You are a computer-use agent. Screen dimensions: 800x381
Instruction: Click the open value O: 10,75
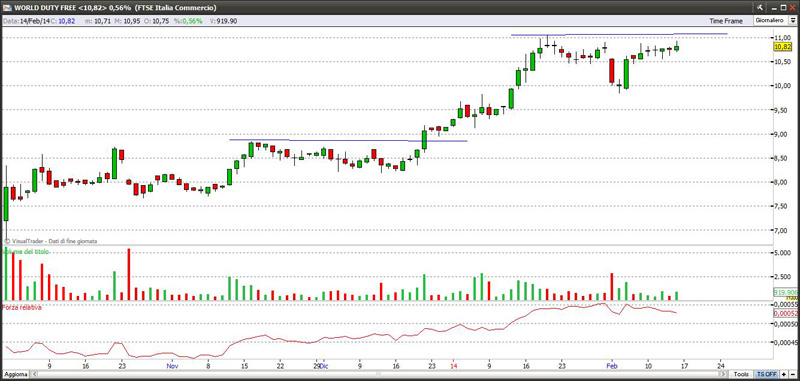tap(157, 21)
